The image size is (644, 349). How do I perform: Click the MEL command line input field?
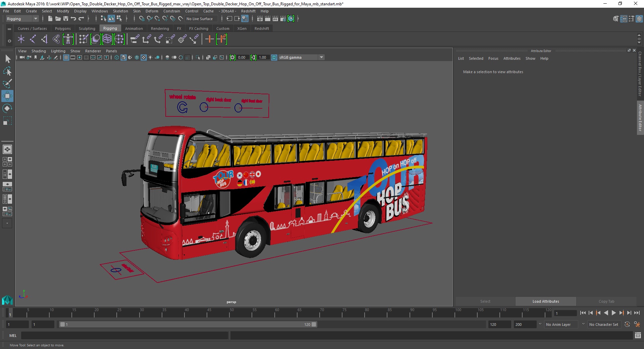coord(124,335)
